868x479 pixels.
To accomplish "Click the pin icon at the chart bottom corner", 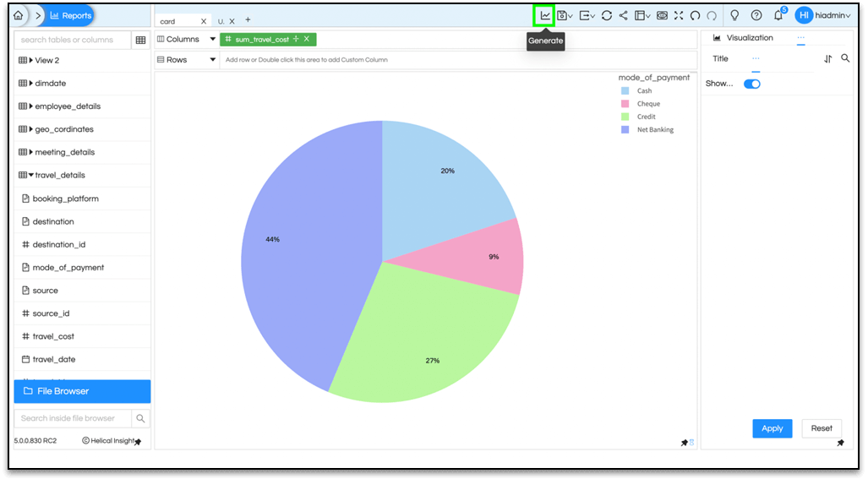I will pyautogui.click(x=685, y=443).
